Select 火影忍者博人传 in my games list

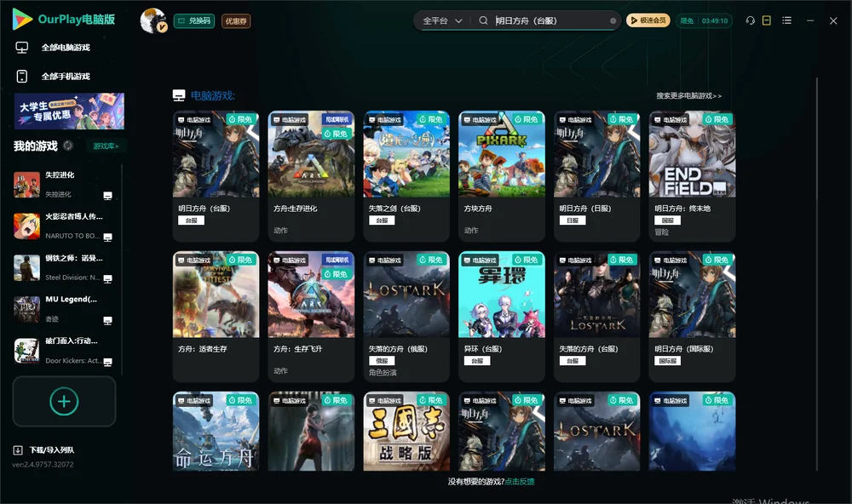coord(63,226)
